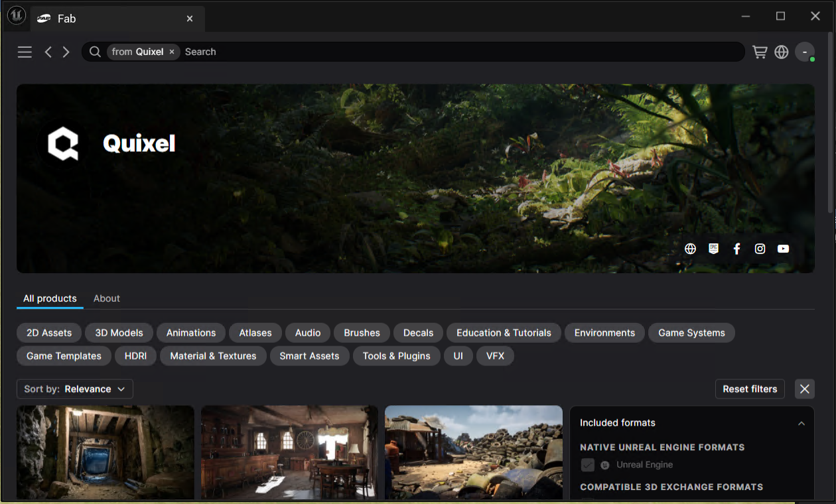Image resolution: width=836 pixels, height=504 pixels.
Task: Close the Fab tab
Action: [190, 19]
